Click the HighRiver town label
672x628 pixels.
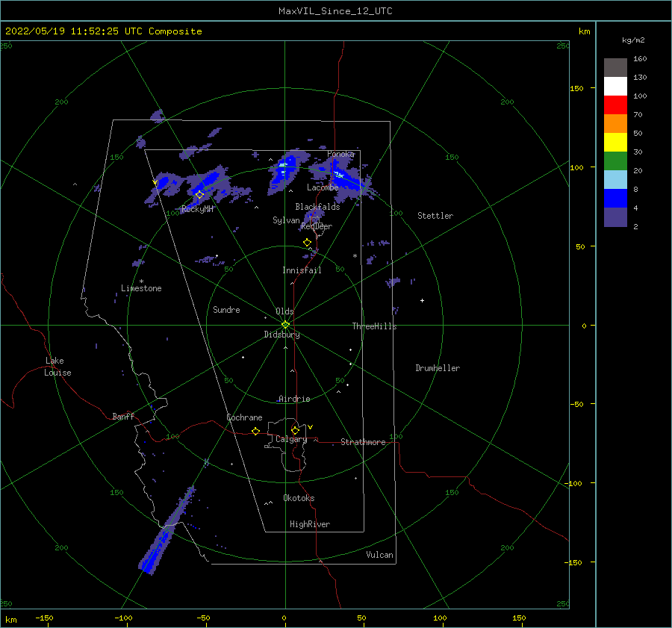[x=310, y=524]
